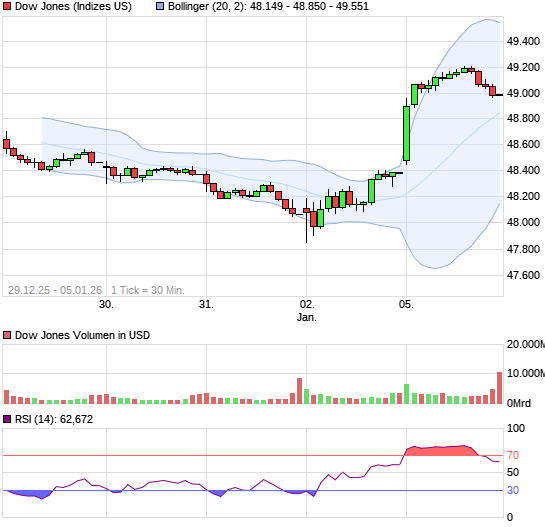Click the RSI 100 axis label

coord(516,428)
